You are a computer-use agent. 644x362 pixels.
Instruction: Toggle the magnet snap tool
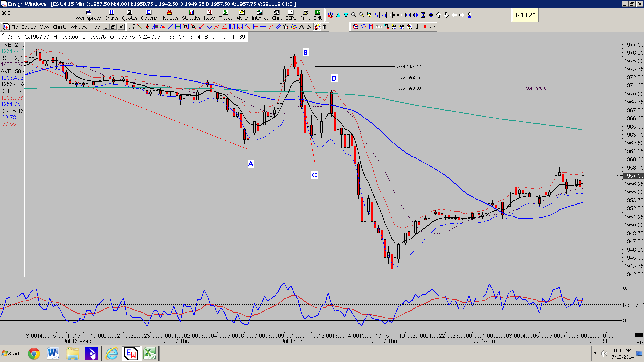click(x=317, y=27)
